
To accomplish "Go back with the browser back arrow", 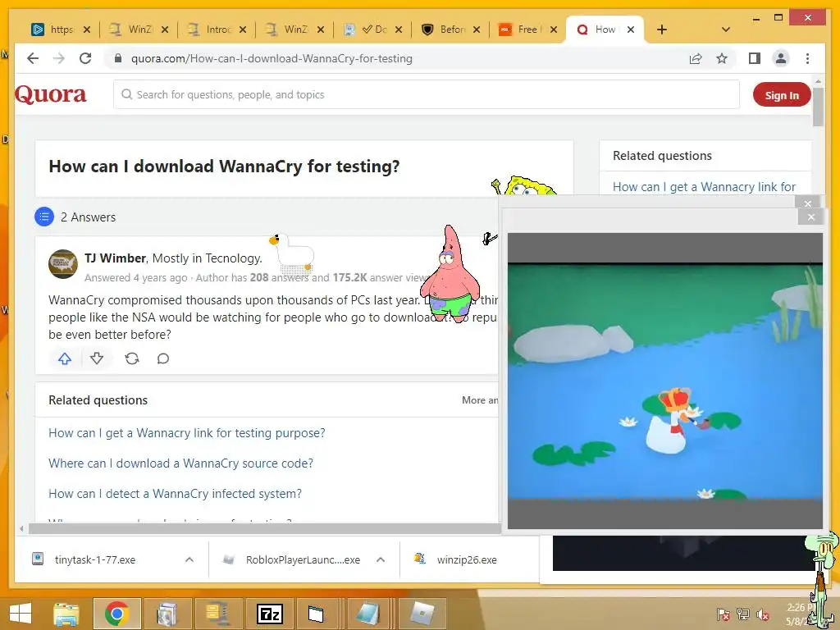I will [x=33, y=58].
